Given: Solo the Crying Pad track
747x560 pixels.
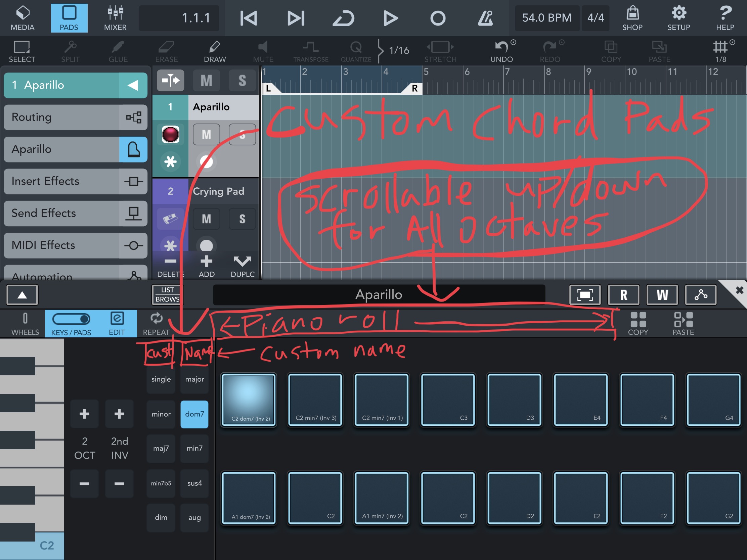Looking at the screenshot, I should (x=242, y=219).
